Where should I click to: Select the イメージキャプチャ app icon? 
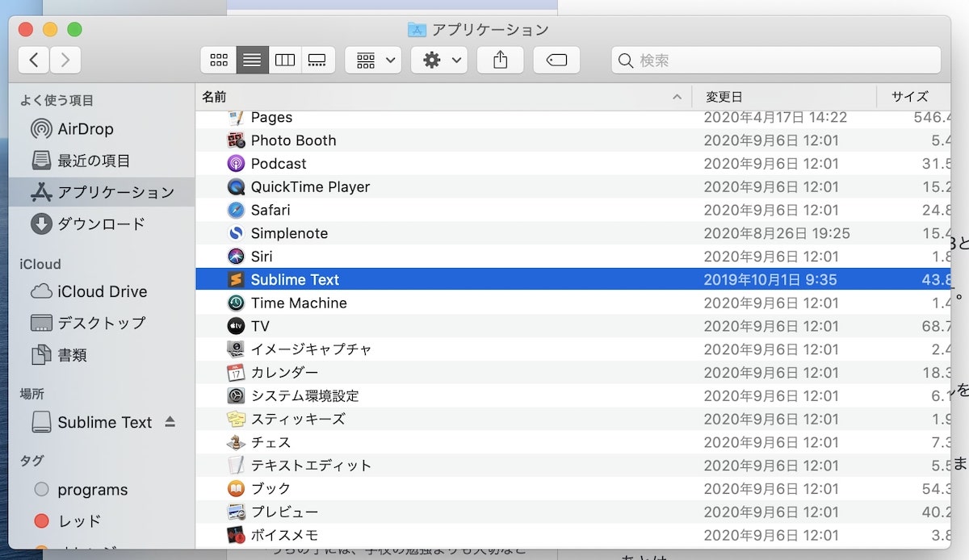(236, 349)
